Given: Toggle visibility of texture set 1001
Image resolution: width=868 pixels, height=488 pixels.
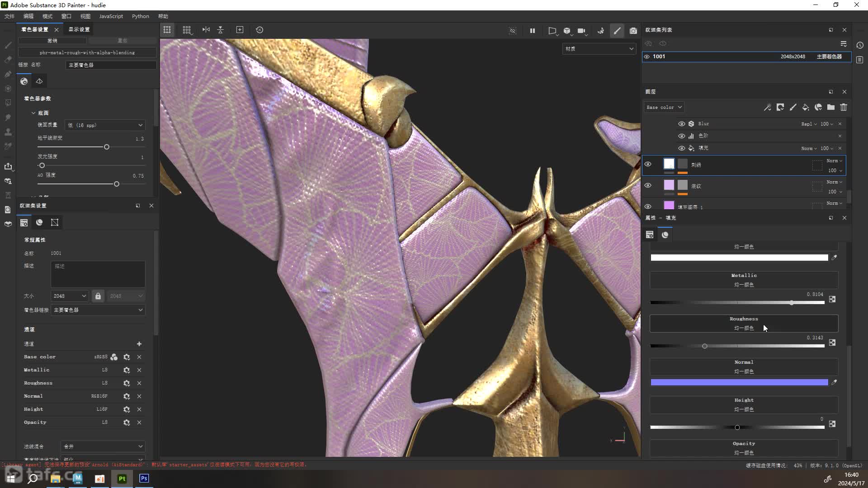Looking at the screenshot, I should point(647,56).
